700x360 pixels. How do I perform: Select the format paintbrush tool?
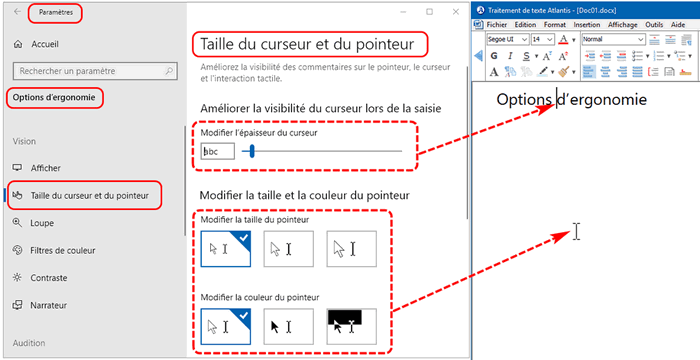(x=564, y=71)
